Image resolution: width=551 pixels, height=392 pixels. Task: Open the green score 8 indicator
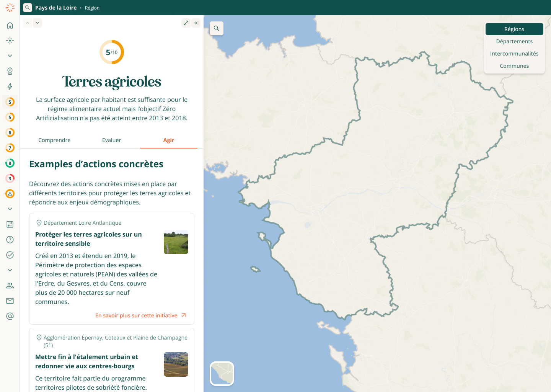coord(10,163)
